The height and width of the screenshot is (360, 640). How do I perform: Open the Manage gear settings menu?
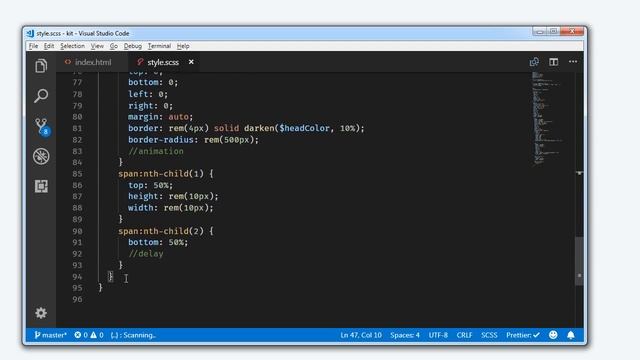pos(41,313)
